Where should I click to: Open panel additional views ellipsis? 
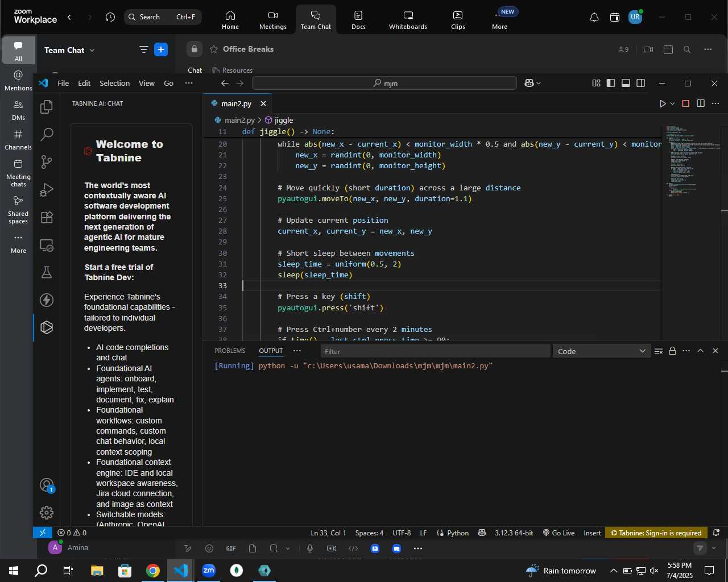click(297, 351)
